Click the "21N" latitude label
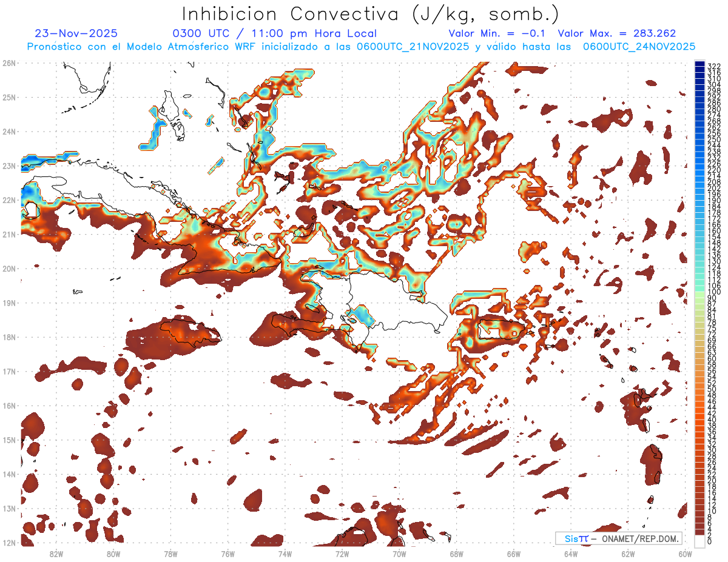 click(x=8, y=234)
